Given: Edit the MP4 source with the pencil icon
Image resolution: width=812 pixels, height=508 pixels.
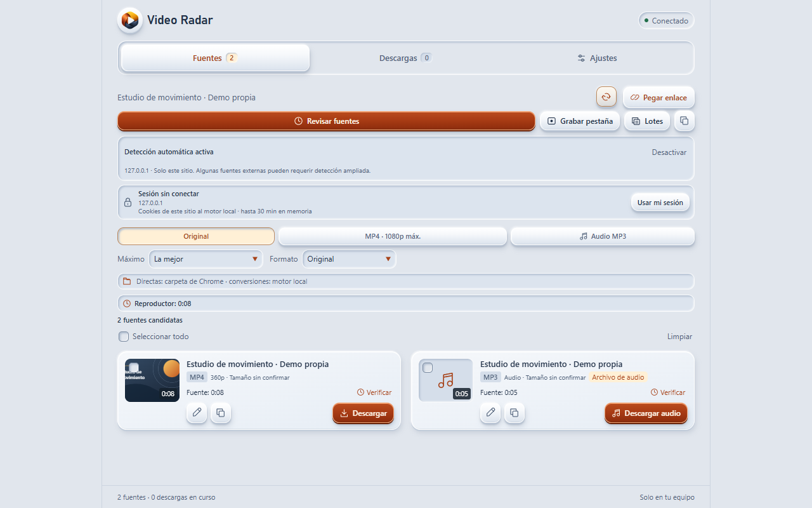Looking at the screenshot, I should [x=197, y=413].
